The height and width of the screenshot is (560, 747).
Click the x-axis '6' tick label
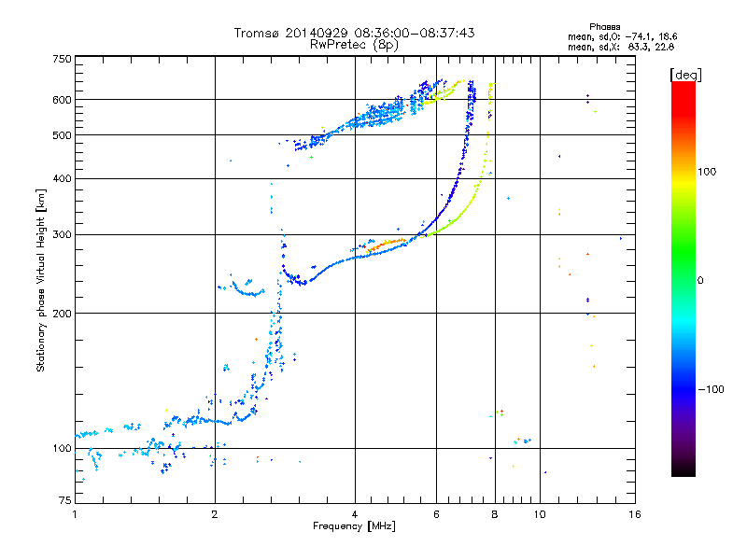(436, 514)
